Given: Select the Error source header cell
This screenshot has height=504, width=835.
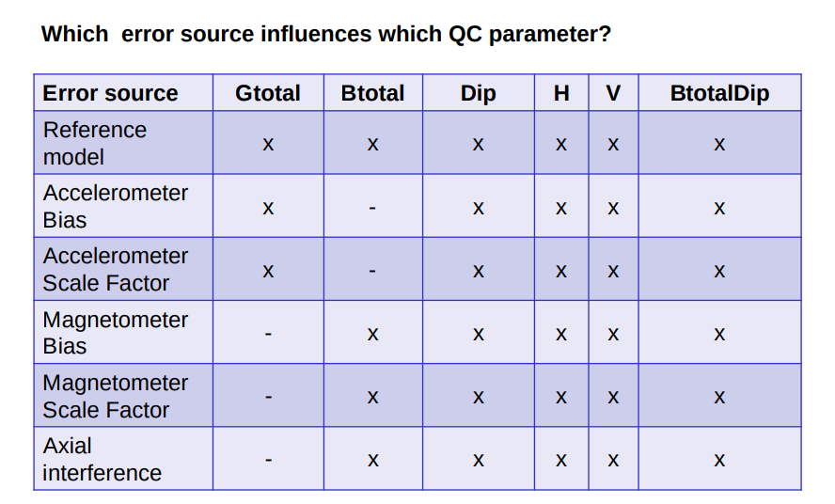Looking at the screenshot, I should pyautogui.click(x=123, y=93).
